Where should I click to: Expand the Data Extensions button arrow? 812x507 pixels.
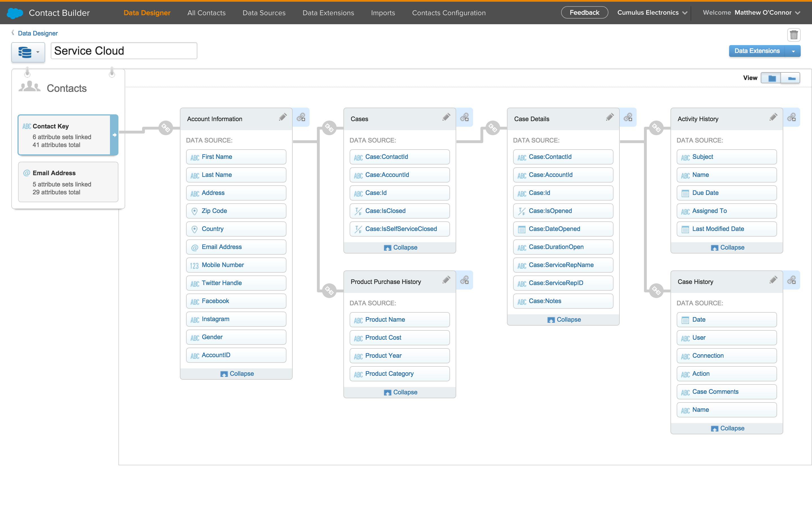pos(793,51)
